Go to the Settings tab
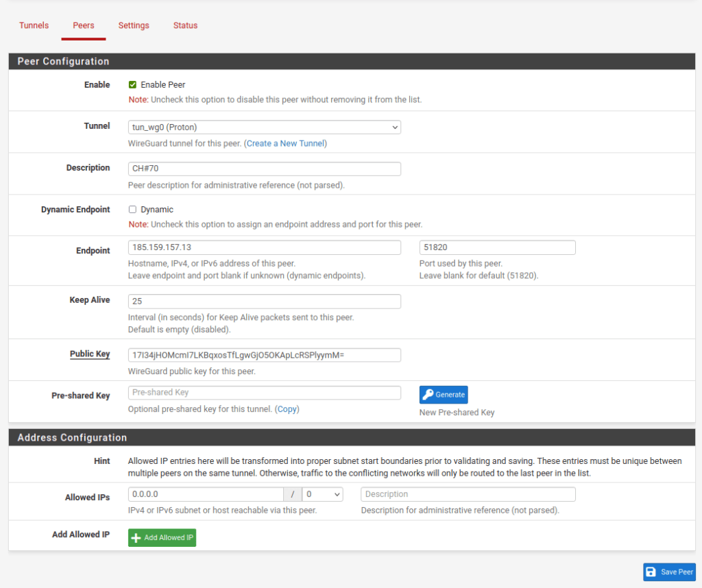This screenshot has height=588, width=702. pyautogui.click(x=134, y=25)
